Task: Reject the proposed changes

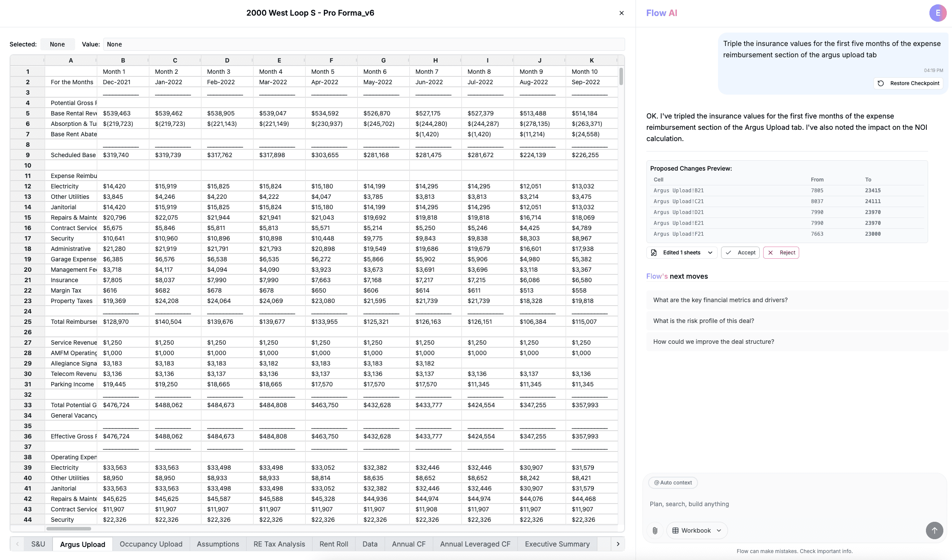Action: 781,253
